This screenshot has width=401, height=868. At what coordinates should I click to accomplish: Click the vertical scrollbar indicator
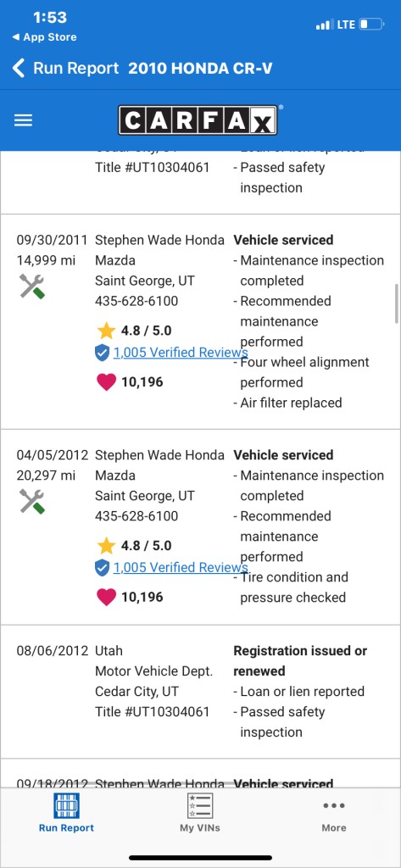pos(397,303)
